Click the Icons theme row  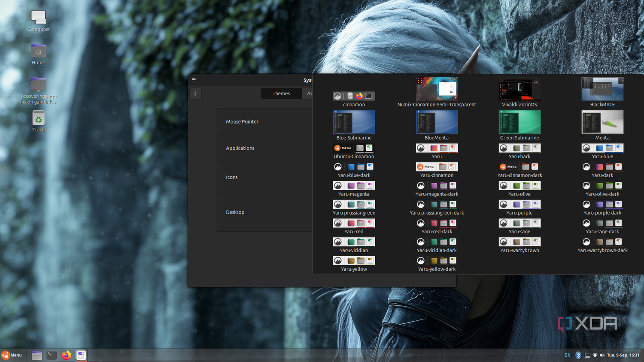[264, 177]
